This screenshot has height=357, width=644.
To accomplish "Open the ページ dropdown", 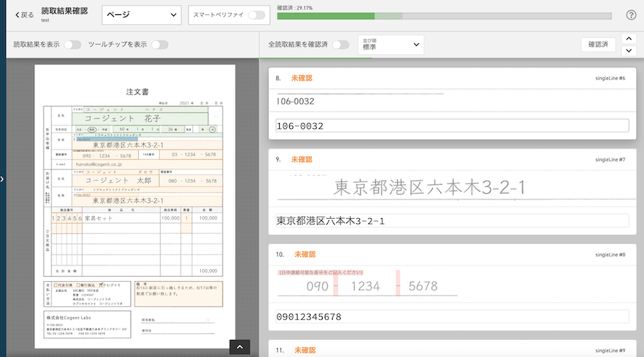I will pos(141,15).
